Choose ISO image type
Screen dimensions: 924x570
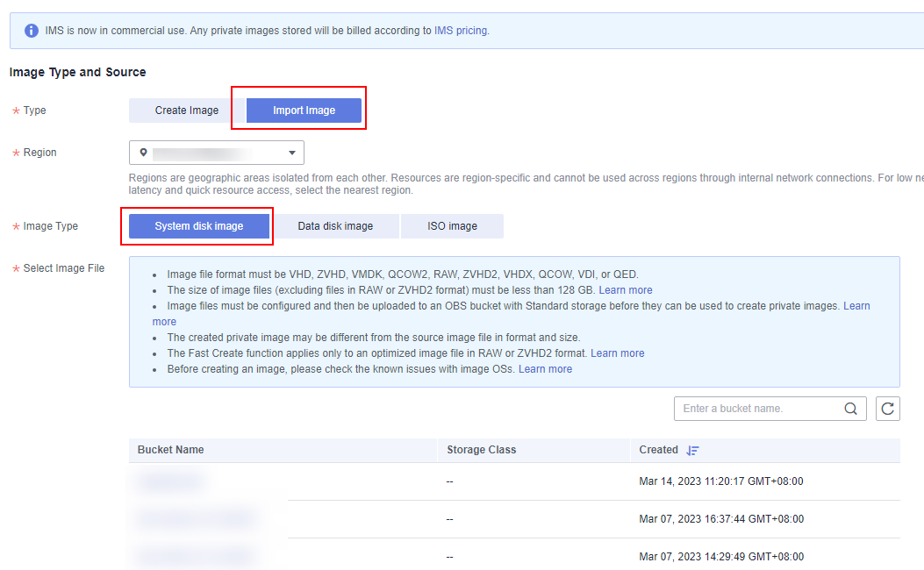[452, 226]
